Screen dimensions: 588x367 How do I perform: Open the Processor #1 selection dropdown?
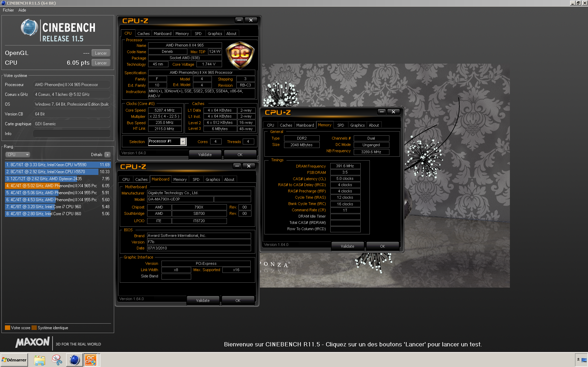click(x=183, y=141)
